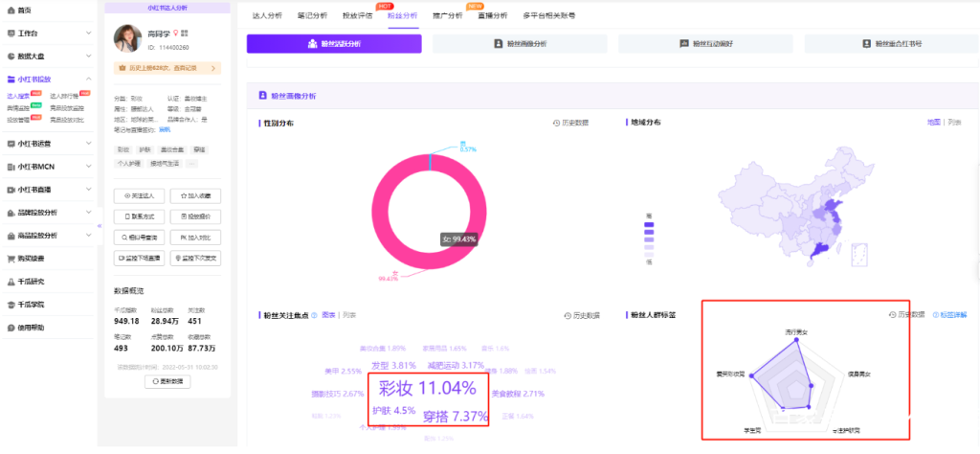Click the 千瓜研究 sidebar icon
The image size is (980, 454).
[x=11, y=282]
